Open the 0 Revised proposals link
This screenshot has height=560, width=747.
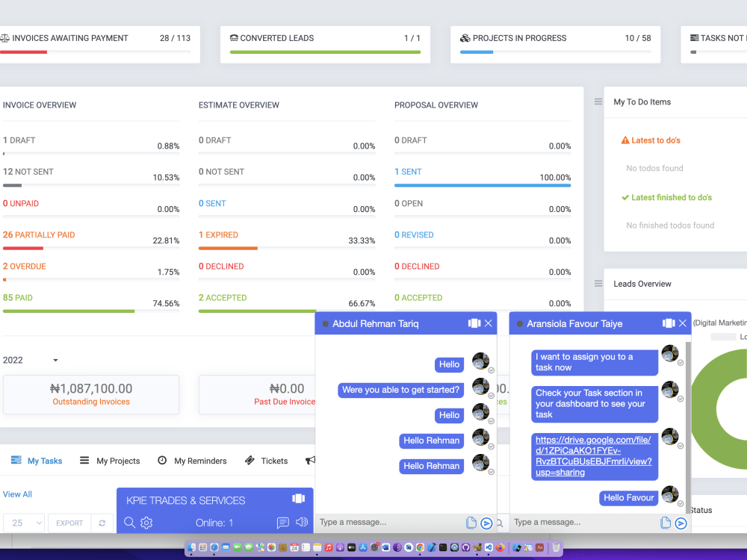point(414,234)
